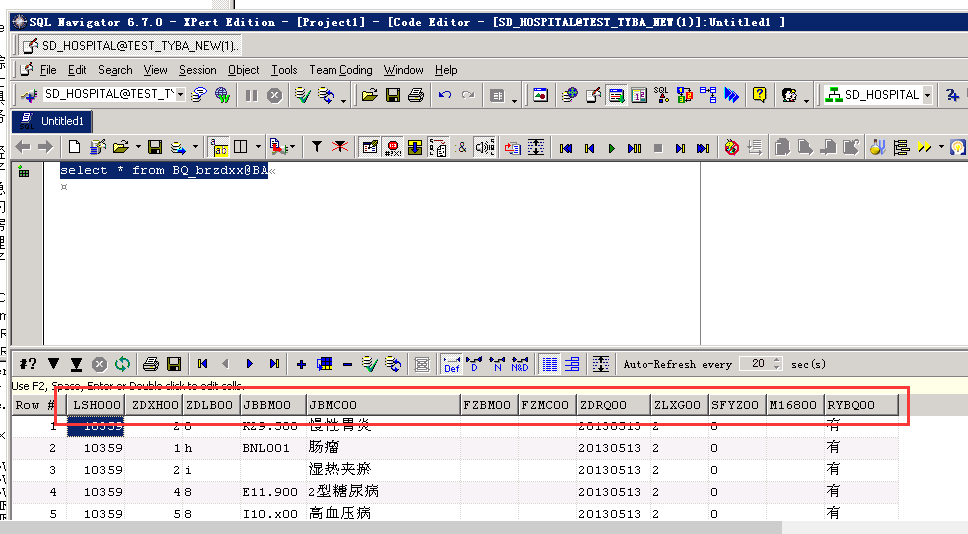Click the commit transaction icon in main toolbar
The height and width of the screenshot is (534, 968).
(x=302, y=95)
